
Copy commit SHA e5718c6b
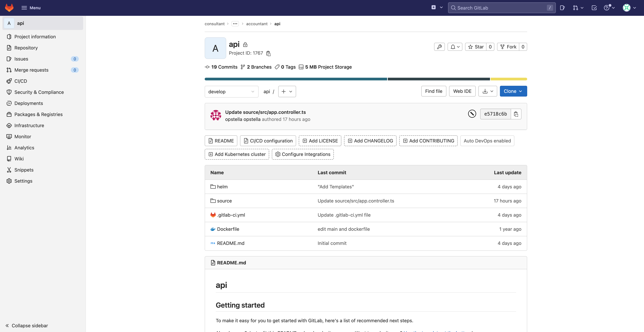click(516, 114)
